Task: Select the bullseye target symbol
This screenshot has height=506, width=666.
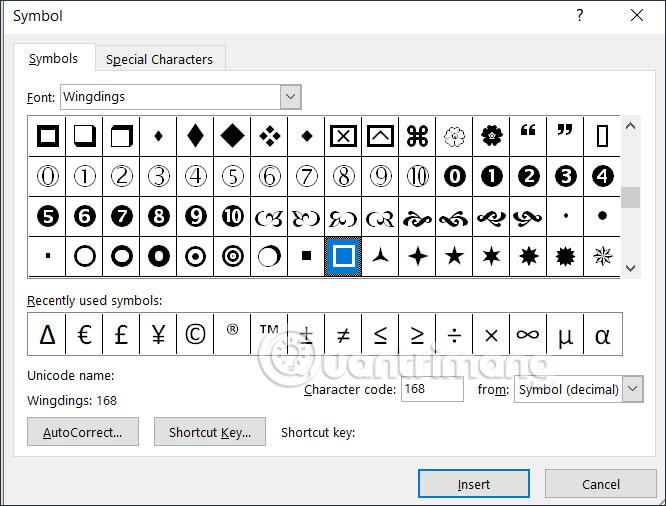Action: click(x=232, y=256)
